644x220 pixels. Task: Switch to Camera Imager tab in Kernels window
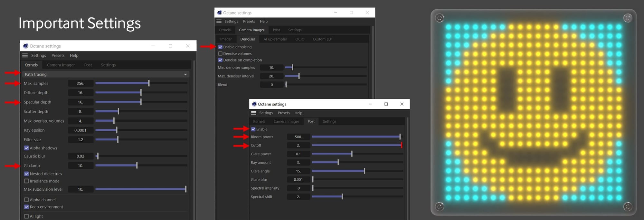[x=61, y=65]
